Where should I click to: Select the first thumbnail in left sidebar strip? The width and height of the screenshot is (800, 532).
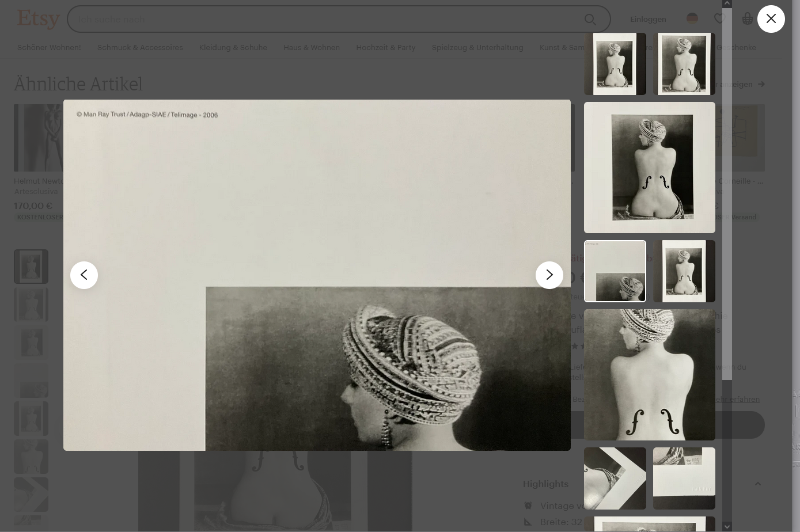[x=31, y=267]
